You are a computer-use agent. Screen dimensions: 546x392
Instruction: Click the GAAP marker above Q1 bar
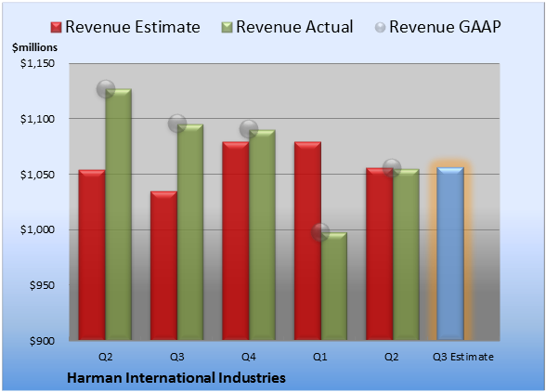point(320,232)
